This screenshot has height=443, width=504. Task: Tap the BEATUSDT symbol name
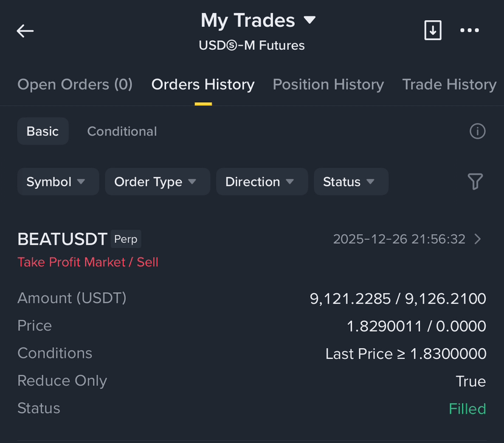coord(63,239)
